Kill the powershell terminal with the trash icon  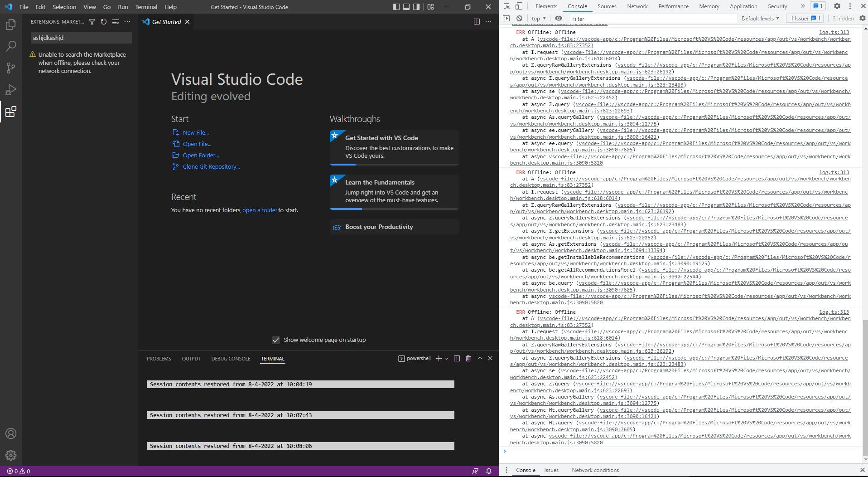coord(468,358)
